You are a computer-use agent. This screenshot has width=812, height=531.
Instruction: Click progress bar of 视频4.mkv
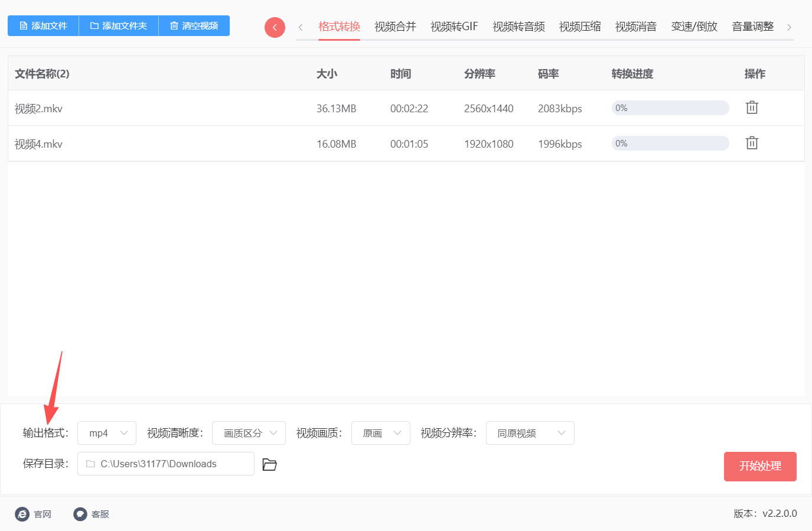670,143
